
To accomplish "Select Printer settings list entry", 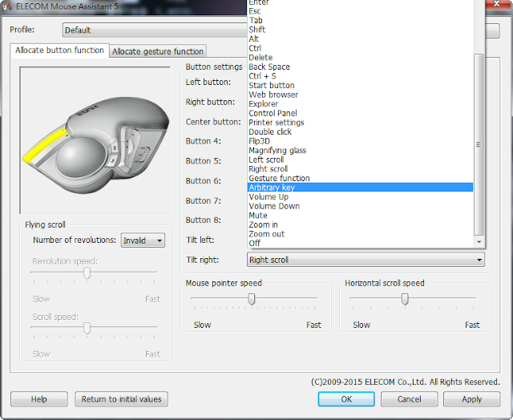I will coord(360,123).
